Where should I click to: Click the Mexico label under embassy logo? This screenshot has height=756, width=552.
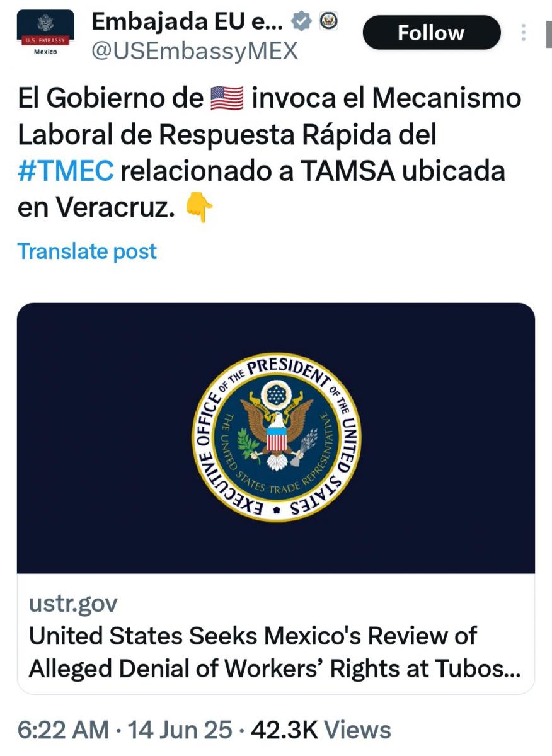coord(44,52)
